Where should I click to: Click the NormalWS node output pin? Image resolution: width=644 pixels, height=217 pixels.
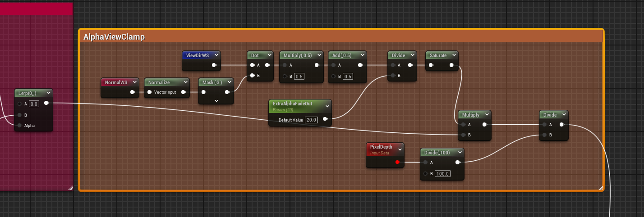click(x=133, y=92)
